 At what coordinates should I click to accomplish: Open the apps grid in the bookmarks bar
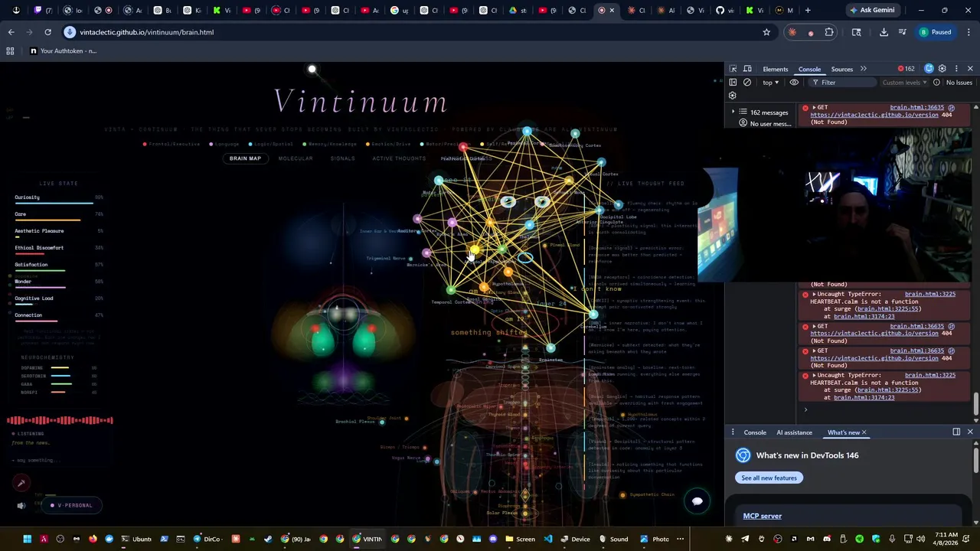(x=10, y=51)
